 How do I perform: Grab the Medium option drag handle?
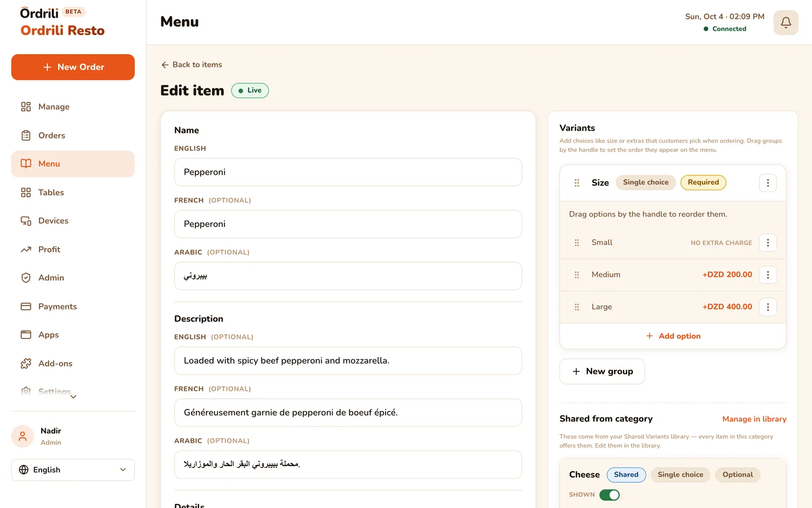(x=577, y=275)
